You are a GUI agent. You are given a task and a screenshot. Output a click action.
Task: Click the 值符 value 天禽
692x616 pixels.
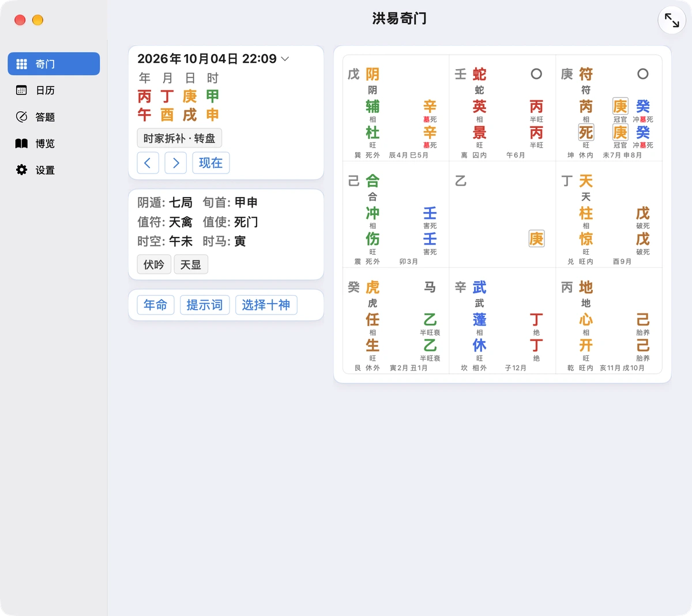coord(180,222)
